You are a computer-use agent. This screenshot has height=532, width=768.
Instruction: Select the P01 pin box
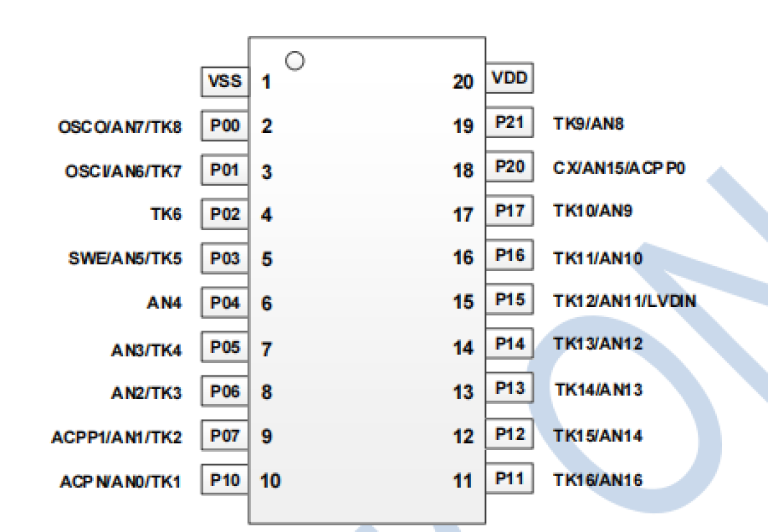(225, 170)
